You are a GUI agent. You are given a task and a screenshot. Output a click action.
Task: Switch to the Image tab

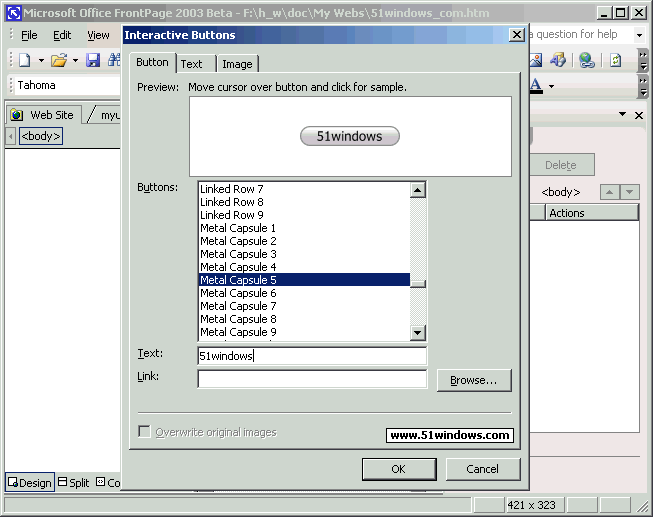[237, 64]
